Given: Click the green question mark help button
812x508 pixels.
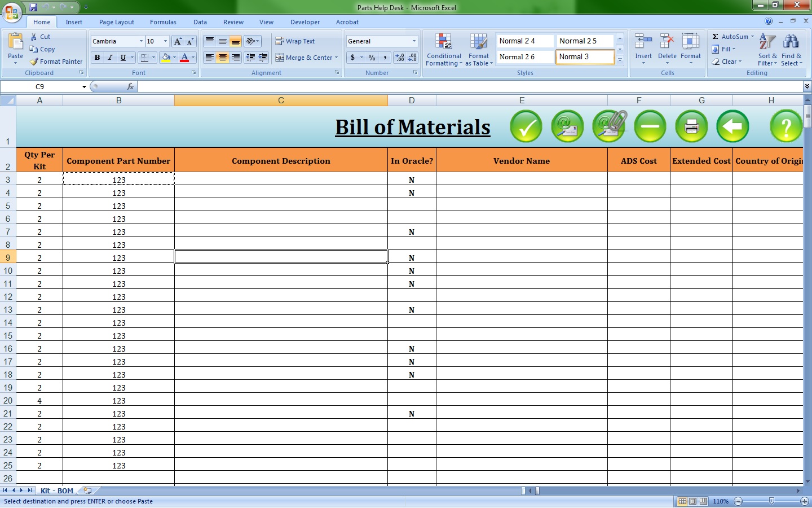Looking at the screenshot, I should [x=786, y=126].
